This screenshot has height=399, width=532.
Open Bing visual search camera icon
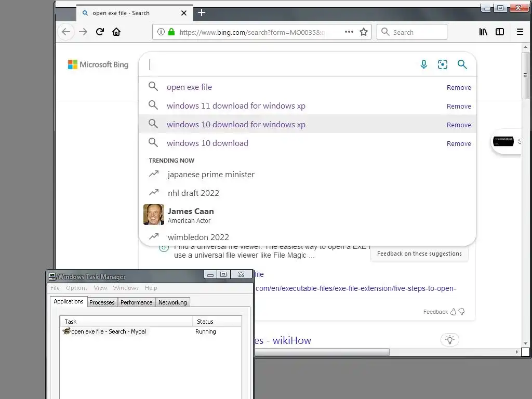(443, 64)
